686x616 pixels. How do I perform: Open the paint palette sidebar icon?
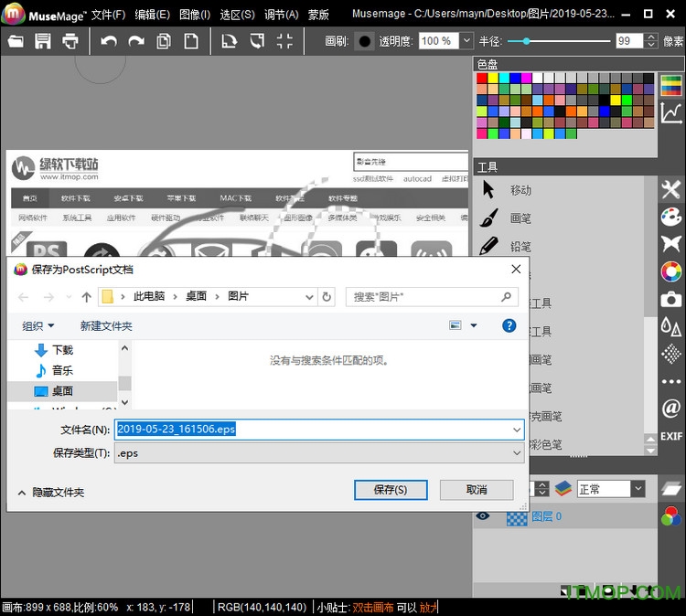(x=671, y=218)
